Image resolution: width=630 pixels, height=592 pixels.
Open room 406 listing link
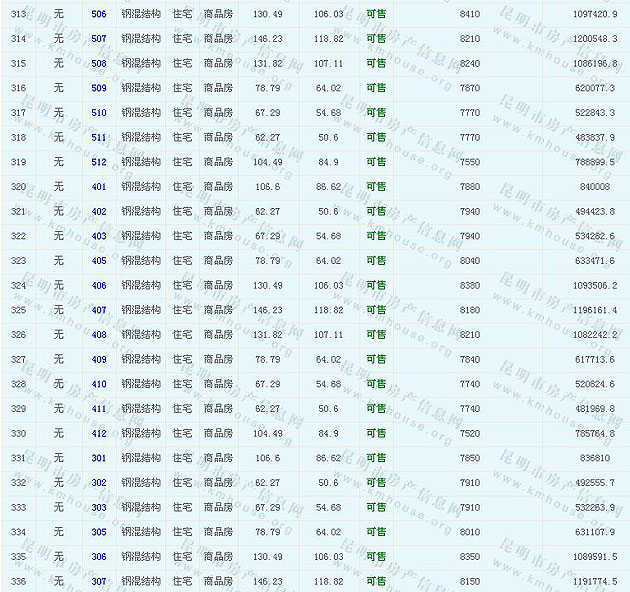coord(98,285)
